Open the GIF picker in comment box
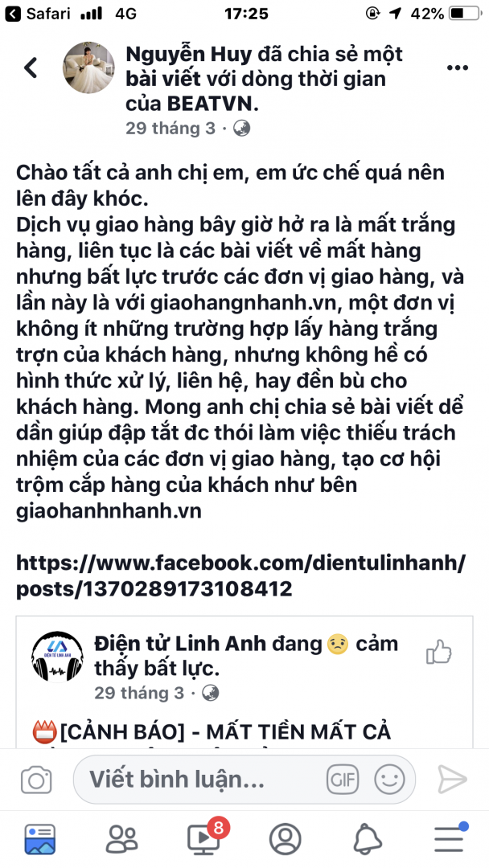Viewport: 489px width, 868px height. pyautogui.click(x=343, y=780)
